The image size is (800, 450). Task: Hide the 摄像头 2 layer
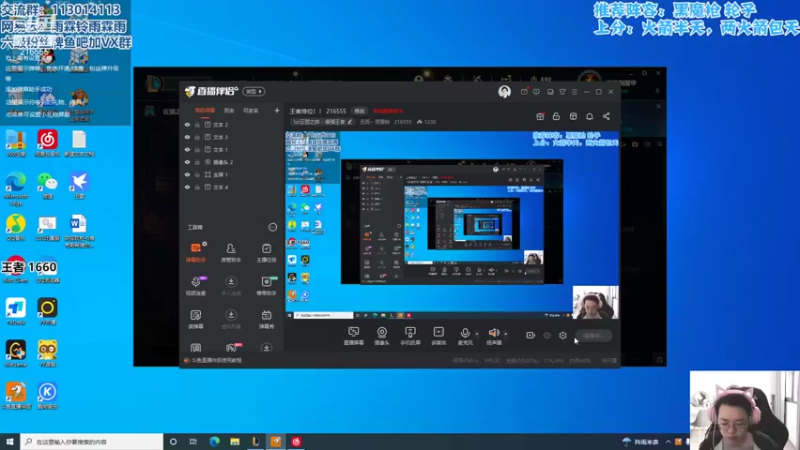187,162
